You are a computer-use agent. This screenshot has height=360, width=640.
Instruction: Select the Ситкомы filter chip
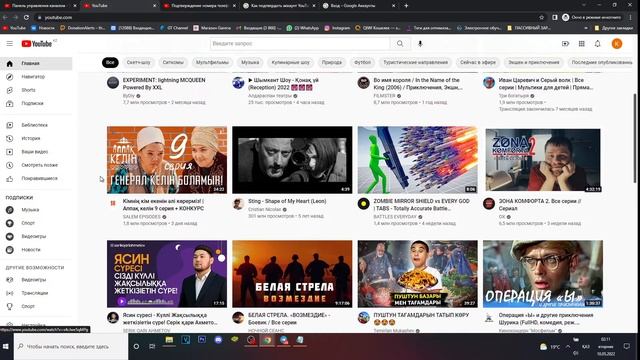pyautogui.click(x=173, y=62)
